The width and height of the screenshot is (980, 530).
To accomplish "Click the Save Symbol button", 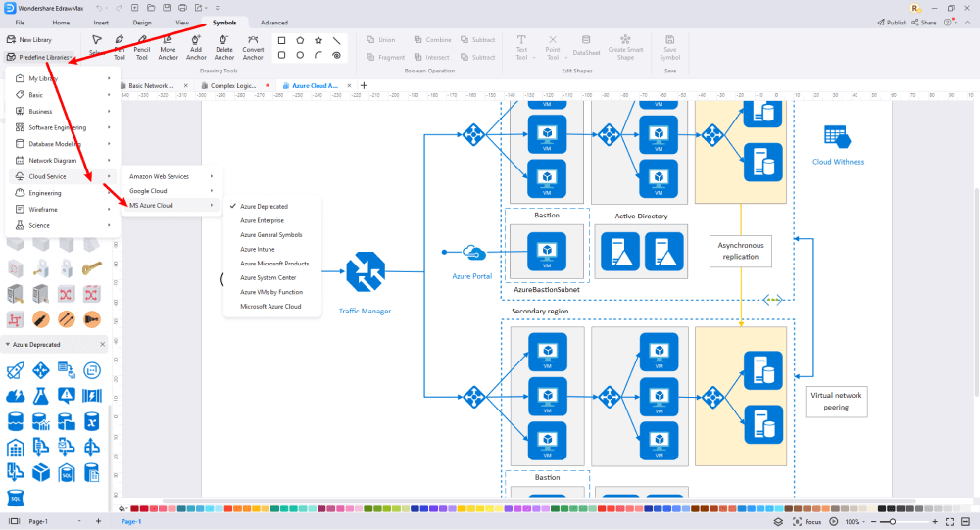I will pos(669,47).
